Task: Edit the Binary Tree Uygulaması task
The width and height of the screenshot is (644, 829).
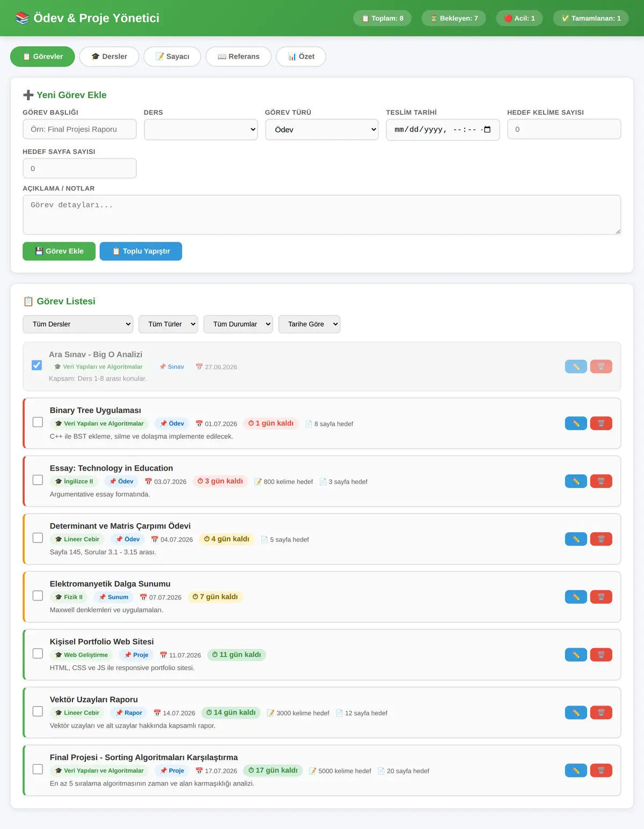Action: point(576,423)
